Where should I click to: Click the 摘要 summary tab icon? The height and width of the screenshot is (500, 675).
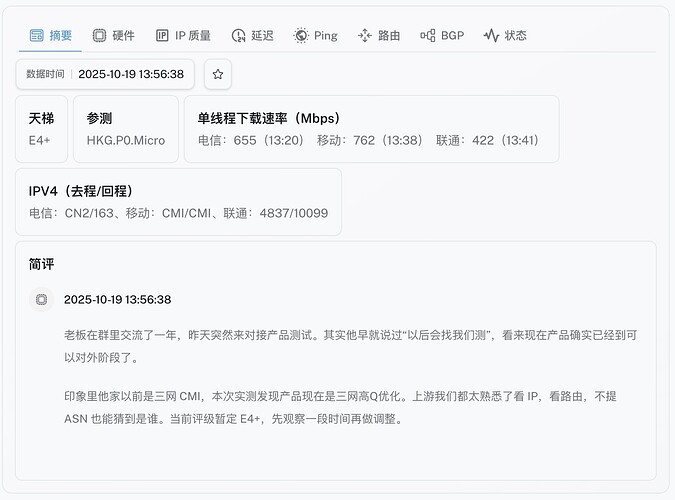coord(37,36)
